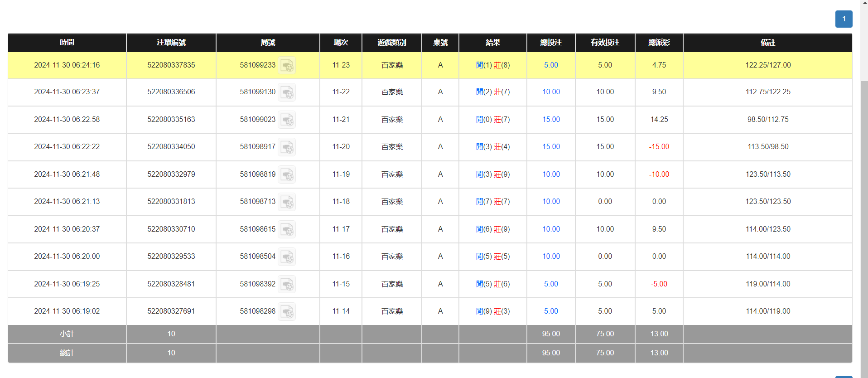
Task: Open video replay icon for round 581099233
Action: pyautogui.click(x=287, y=66)
